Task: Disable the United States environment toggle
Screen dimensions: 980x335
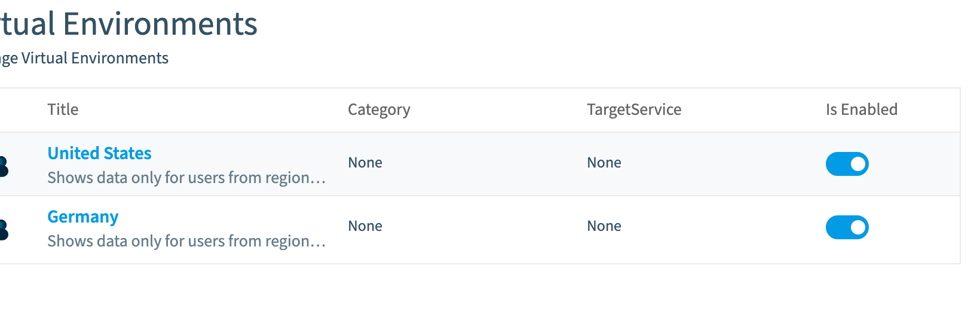Action: [x=847, y=164]
